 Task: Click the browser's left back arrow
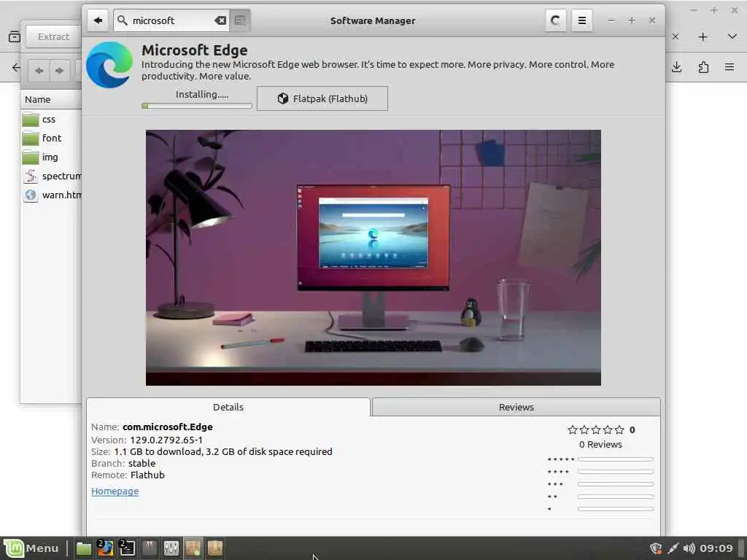16,67
